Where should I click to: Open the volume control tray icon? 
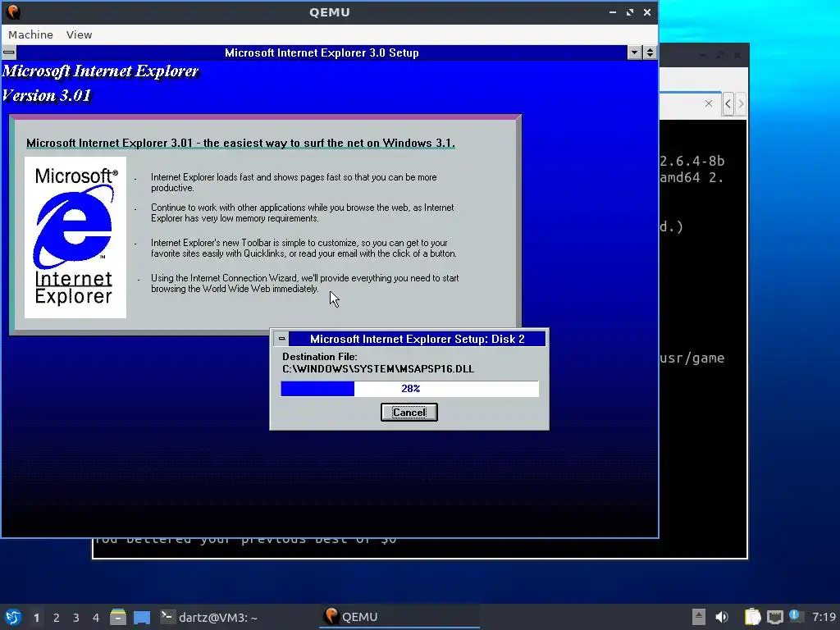point(722,617)
